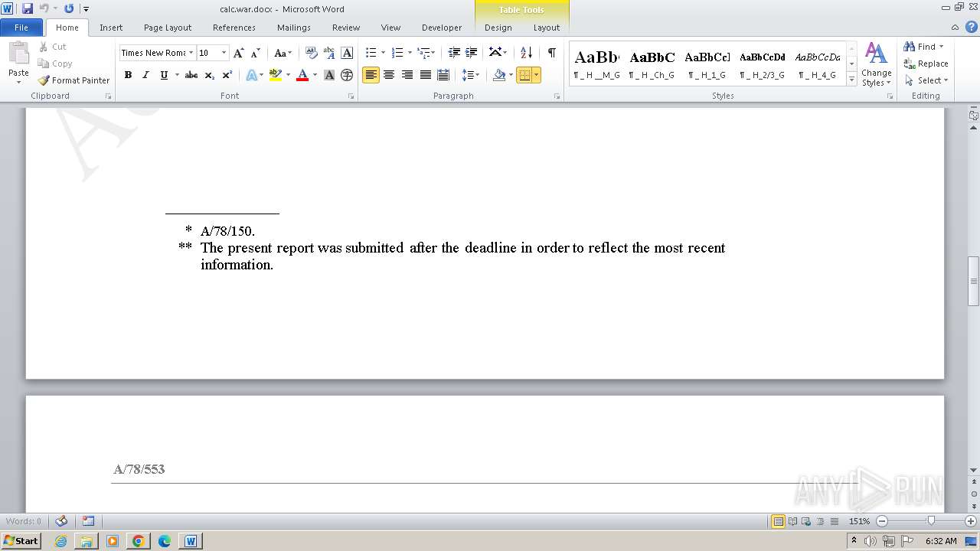Screen dimensions: 980x551
Task: Apply red font color
Action: (x=302, y=75)
